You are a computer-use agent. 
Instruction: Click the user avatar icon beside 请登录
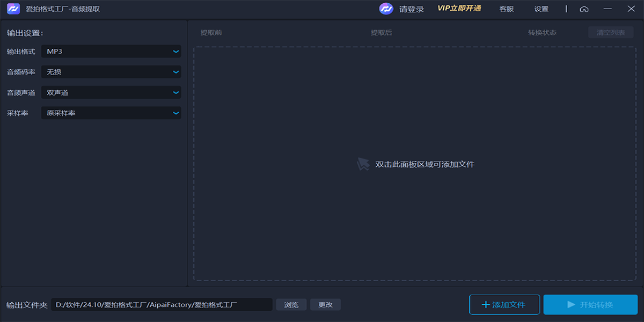point(386,9)
